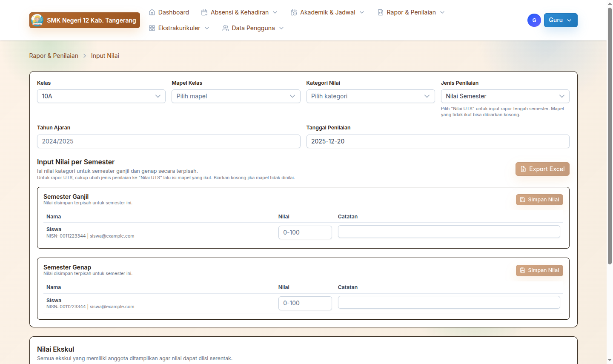This screenshot has height=364, width=613.
Task: Open the Jenis Penilaian dropdown
Action: [x=504, y=96]
